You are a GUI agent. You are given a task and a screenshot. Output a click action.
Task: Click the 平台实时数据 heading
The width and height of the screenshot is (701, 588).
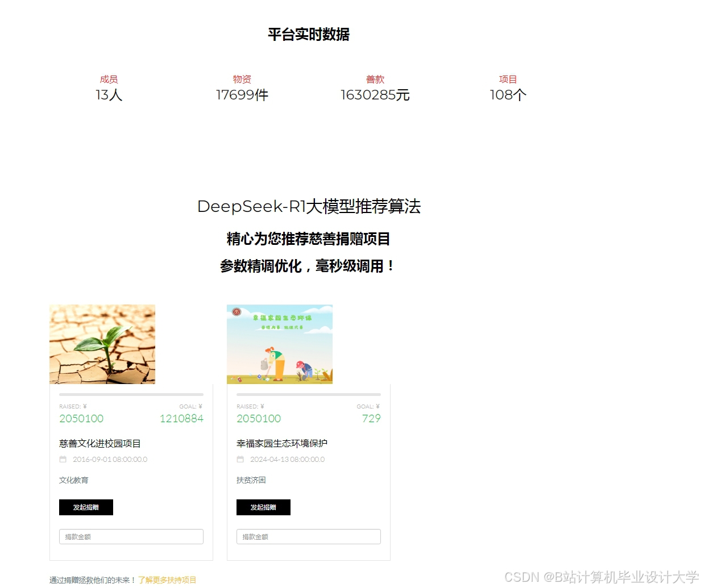click(x=309, y=35)
